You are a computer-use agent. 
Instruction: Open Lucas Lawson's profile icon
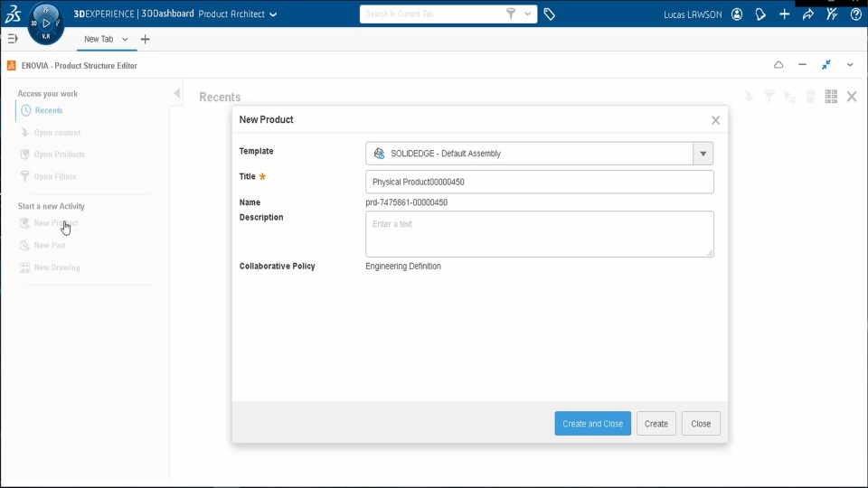[x=737, y=14]
